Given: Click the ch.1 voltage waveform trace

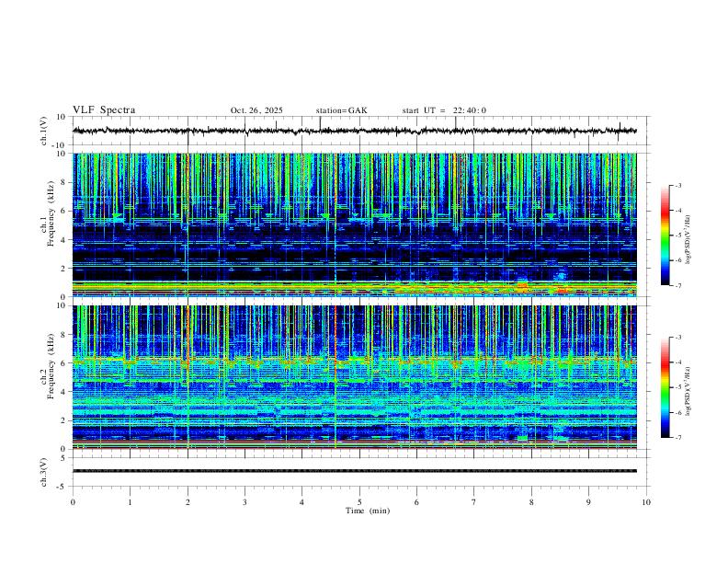Looking at the screenshot, I should (x=354, y=131).
